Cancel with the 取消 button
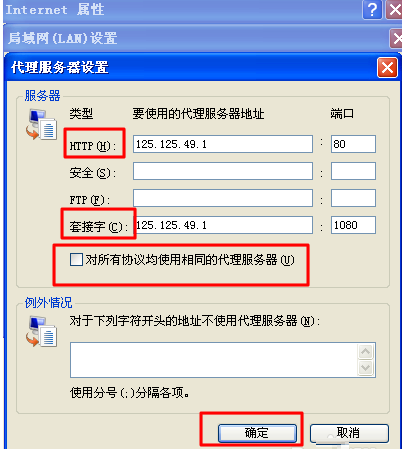Viewport: 402px width, 449px height. 349,433
